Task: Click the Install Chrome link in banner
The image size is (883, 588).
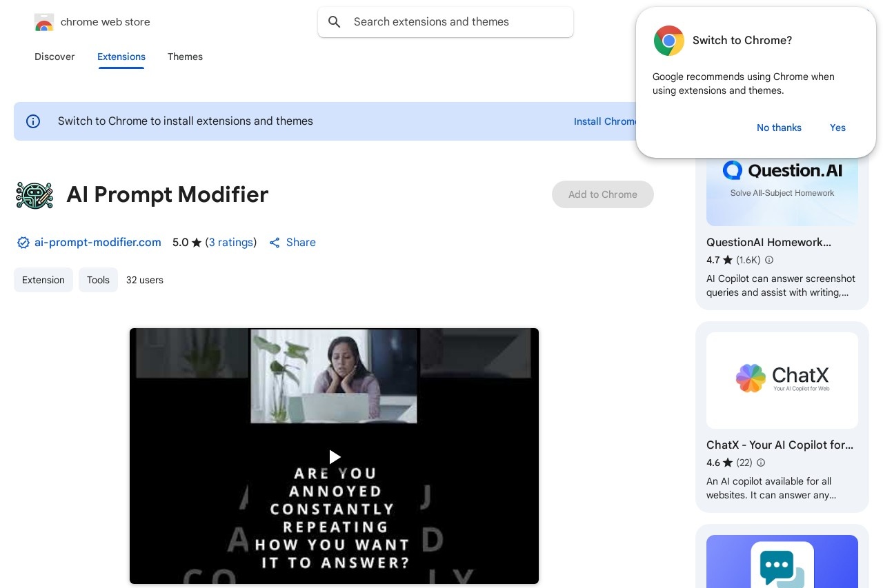Action: (605, 121)
